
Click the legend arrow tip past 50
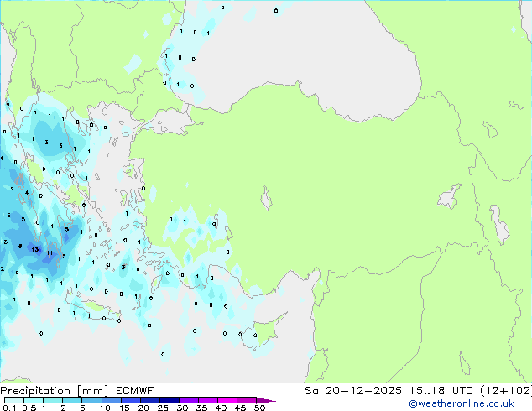coord(273,401)
